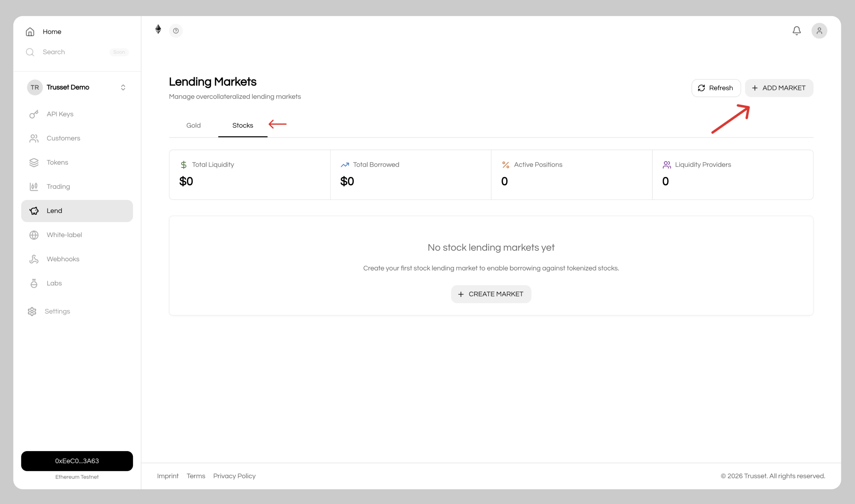Open Customers from the sidebar icon
This screenshot has width=855, height=504.
click(34, 138)
